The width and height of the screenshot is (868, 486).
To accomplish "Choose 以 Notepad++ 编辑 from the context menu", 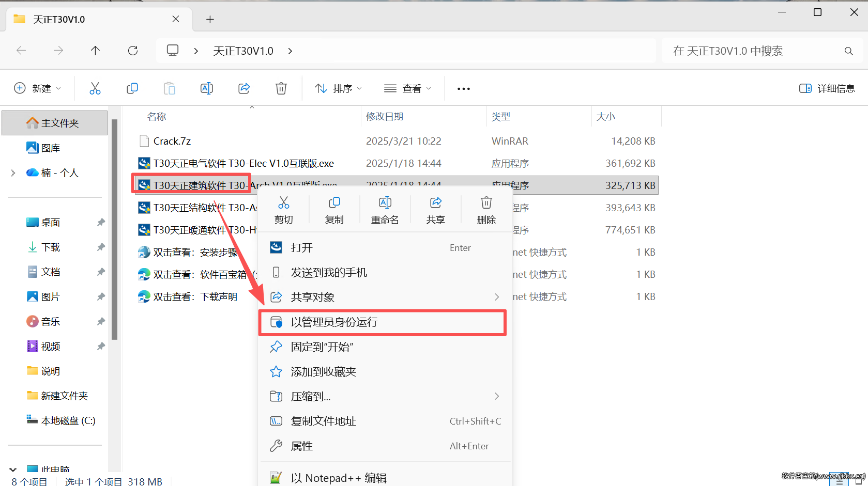I will 385,478.
